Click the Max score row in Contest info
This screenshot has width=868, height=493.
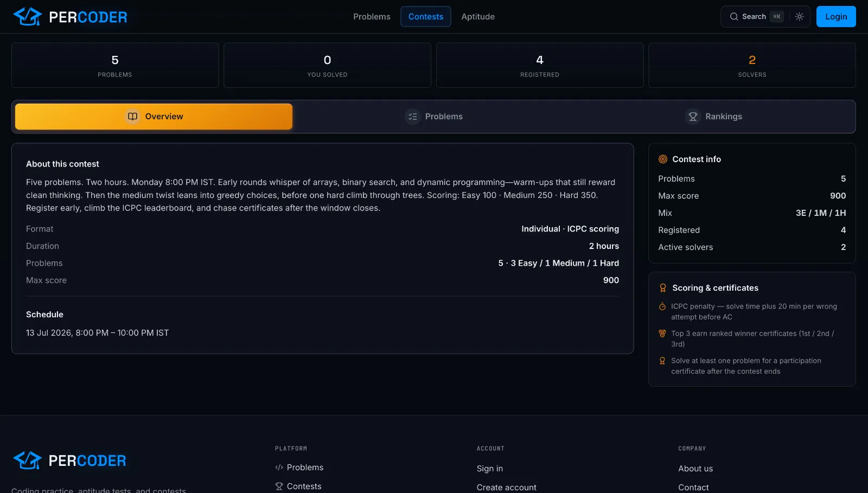click(752, 196)
